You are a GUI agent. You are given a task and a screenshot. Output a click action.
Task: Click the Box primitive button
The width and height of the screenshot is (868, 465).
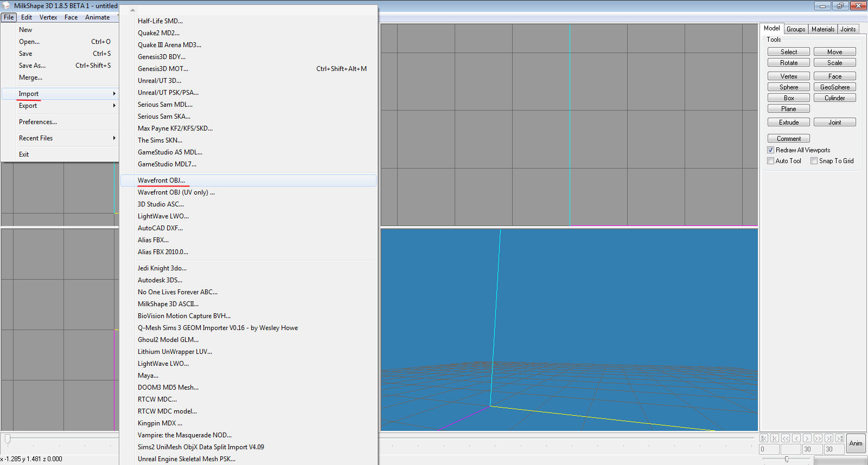coord(789,98)
